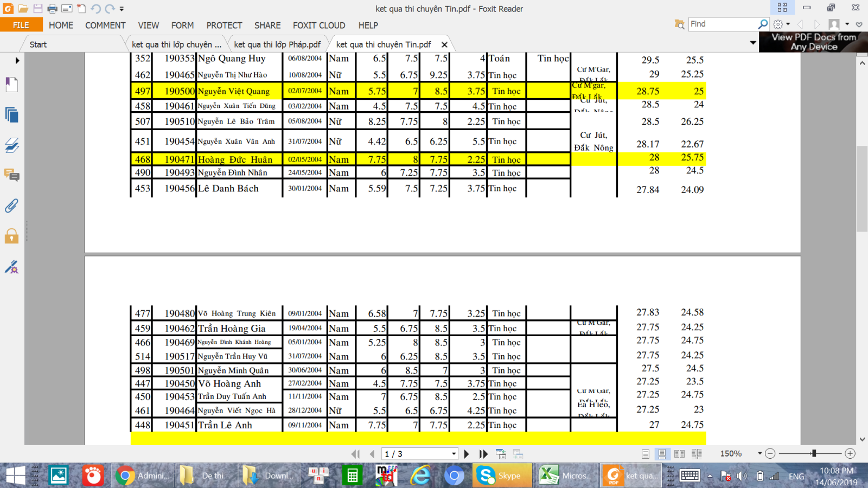Click the zoom in plus button
This screenshot has height=488, width=868.
click(850, 453)
